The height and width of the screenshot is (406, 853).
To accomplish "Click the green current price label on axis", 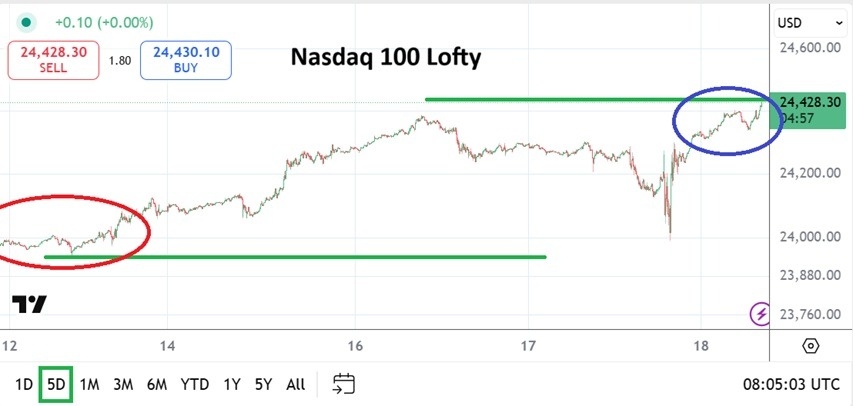I will coord(809,108).
